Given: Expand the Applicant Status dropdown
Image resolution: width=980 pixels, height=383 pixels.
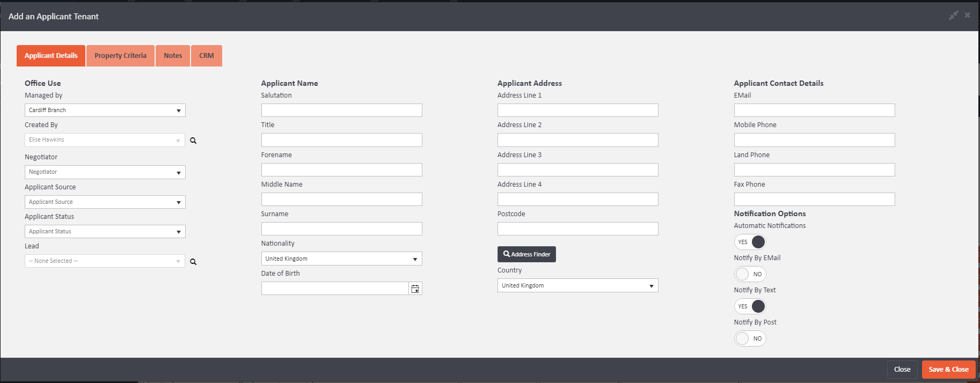Looking at the screenshot, I should coord(105,232).
